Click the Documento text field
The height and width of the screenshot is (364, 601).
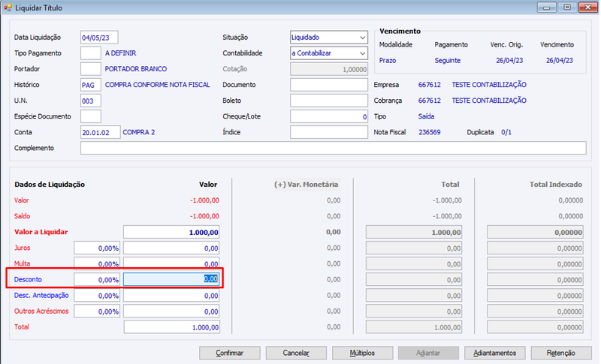(329, 85)
